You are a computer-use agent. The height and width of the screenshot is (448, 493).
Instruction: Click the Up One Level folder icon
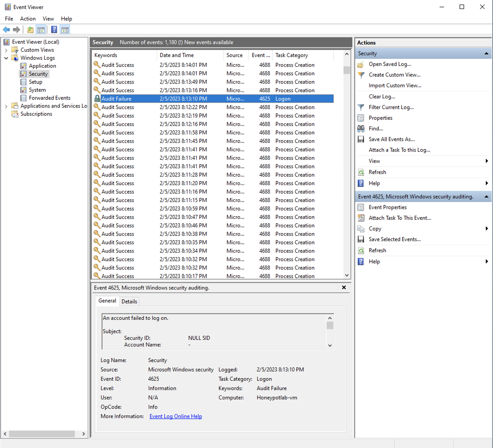pyautogui.click(x=30, y=30)
